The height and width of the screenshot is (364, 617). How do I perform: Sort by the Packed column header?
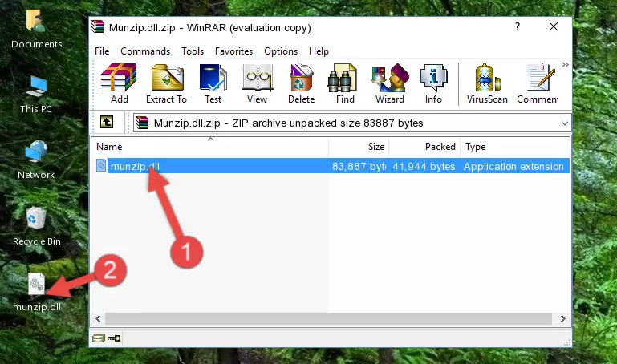(x=424, y=147)
